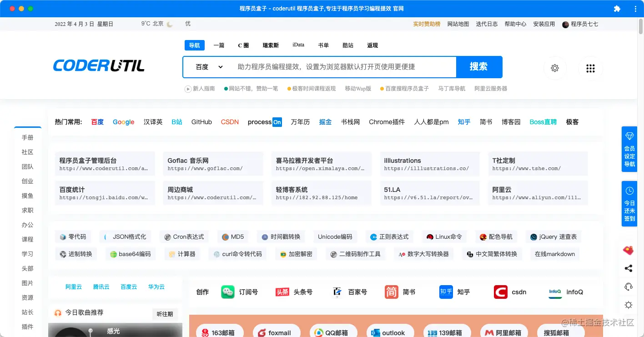Open the Linux命令 tool
Viewport: 644px width, 337px height.
(444, 237)
